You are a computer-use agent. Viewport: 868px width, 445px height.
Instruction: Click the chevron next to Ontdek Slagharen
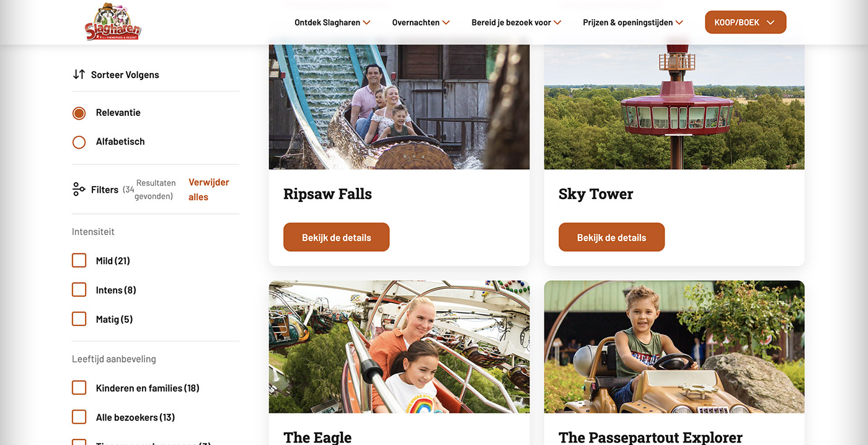click(x=366, y=23)
